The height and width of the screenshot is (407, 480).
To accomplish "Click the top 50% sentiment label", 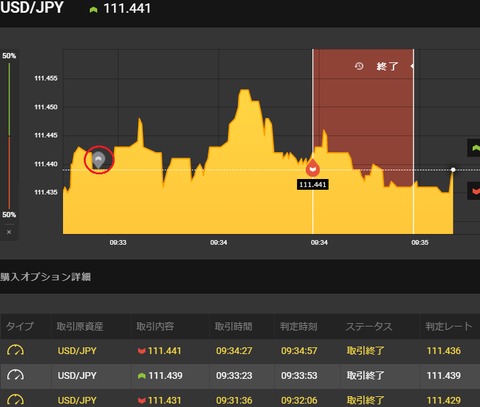I will click(9, 56).
